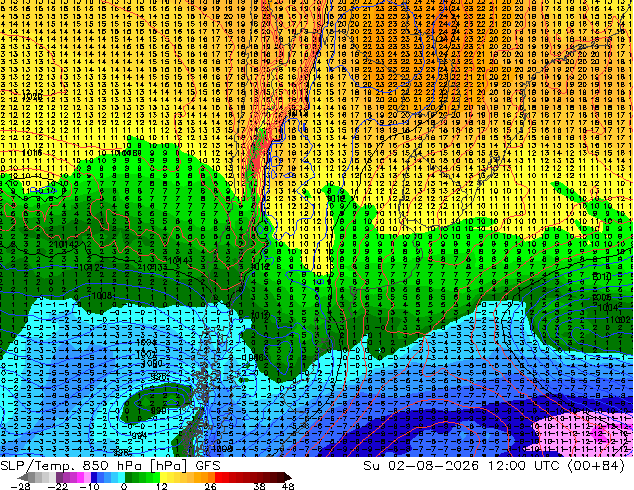Click the "-28" legend label

coord(20,486)
